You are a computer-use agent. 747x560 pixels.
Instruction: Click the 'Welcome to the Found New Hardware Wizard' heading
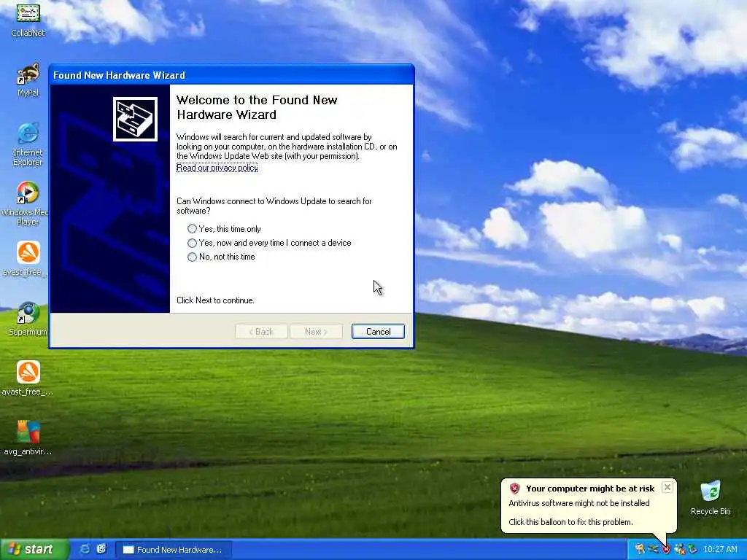pos(257,107)
